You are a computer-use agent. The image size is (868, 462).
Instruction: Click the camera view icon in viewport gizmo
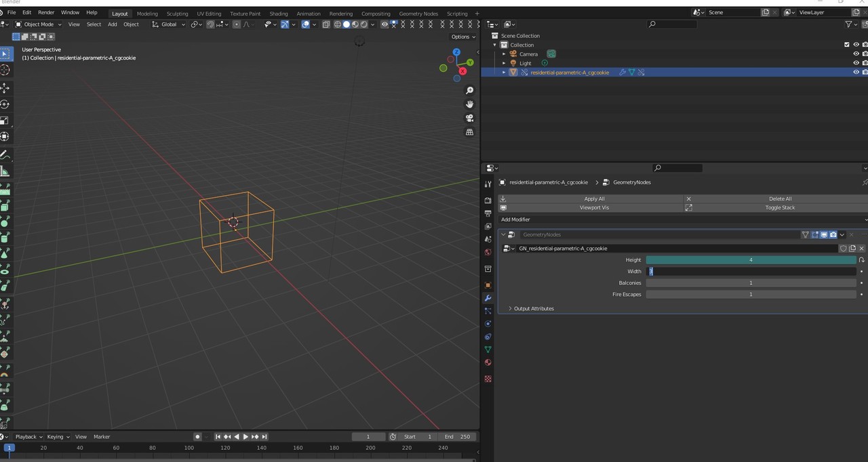coord(470,118)
